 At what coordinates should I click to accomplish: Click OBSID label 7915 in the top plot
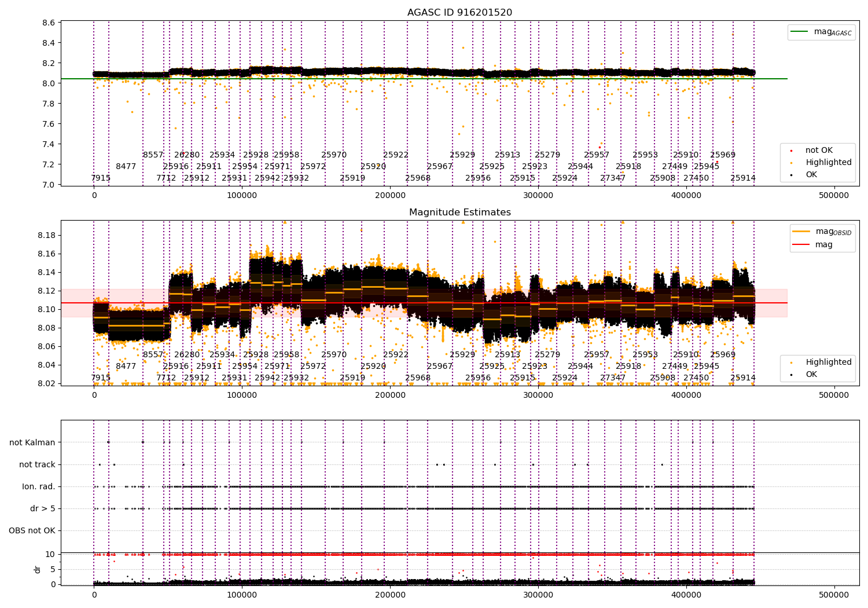tap(101, 178)
